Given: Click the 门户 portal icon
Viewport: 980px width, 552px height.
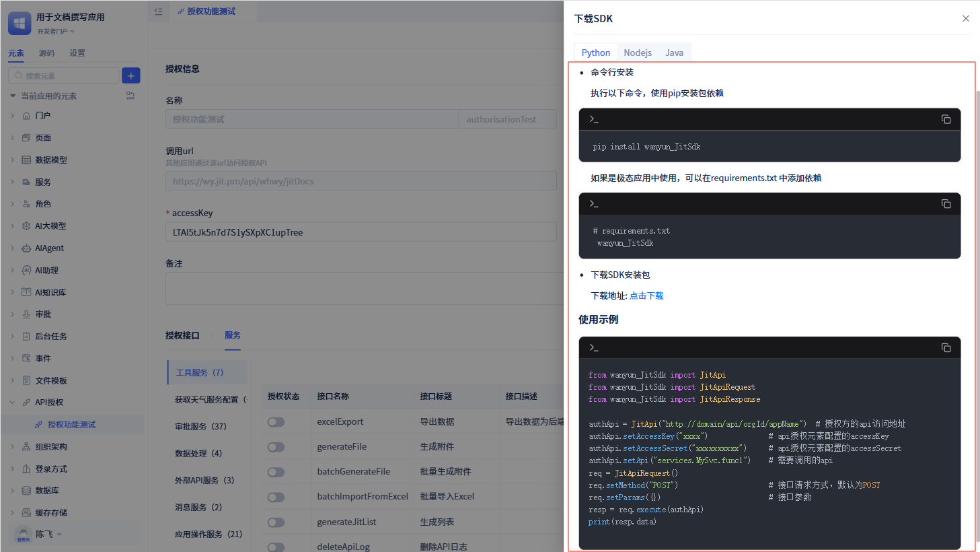Looking at the screenshot, I should 26,116.
